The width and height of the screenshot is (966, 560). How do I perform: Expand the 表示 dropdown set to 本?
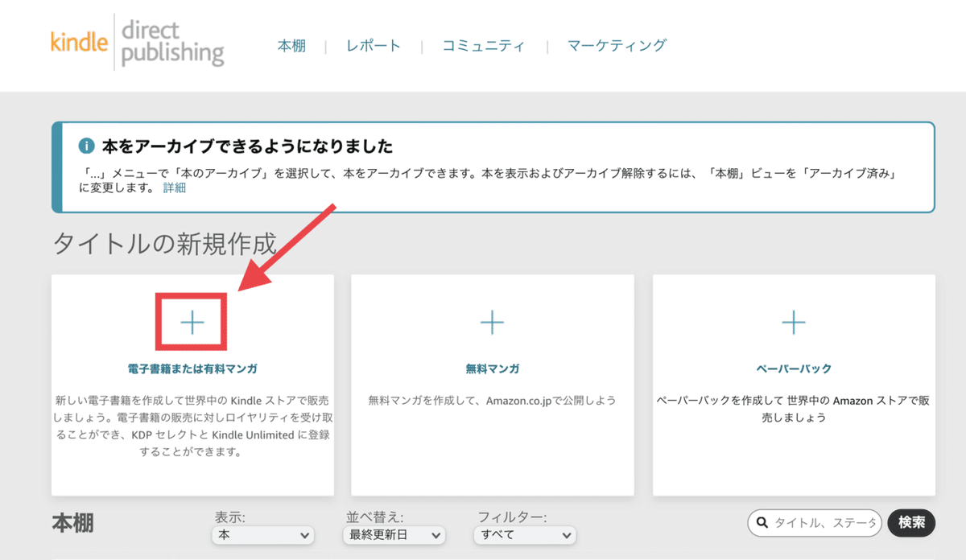(x=263, y=535)
